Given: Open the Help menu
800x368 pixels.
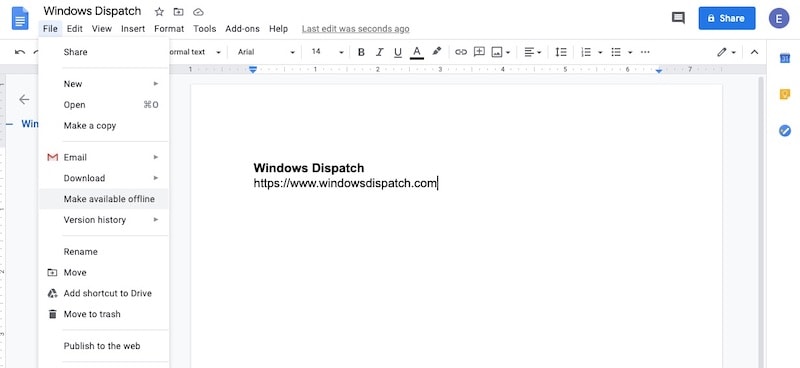Looking at the screenshot, I should coord(279,29).
